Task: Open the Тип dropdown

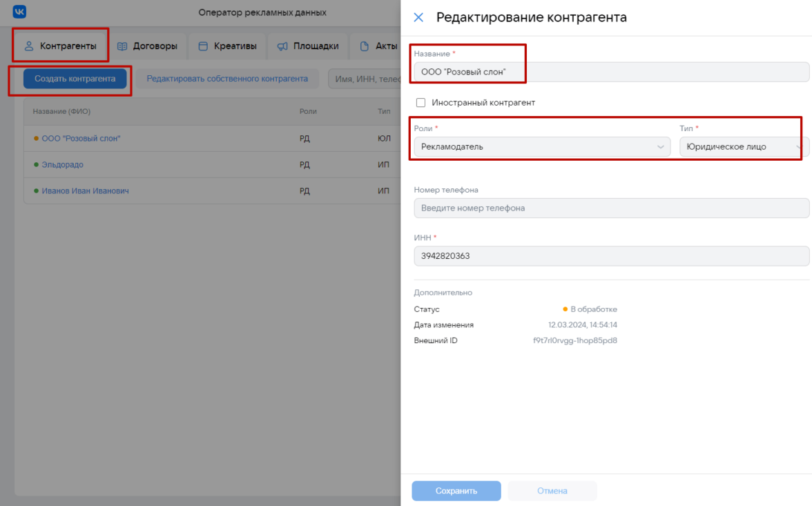Action: click(x=743, y=147)
